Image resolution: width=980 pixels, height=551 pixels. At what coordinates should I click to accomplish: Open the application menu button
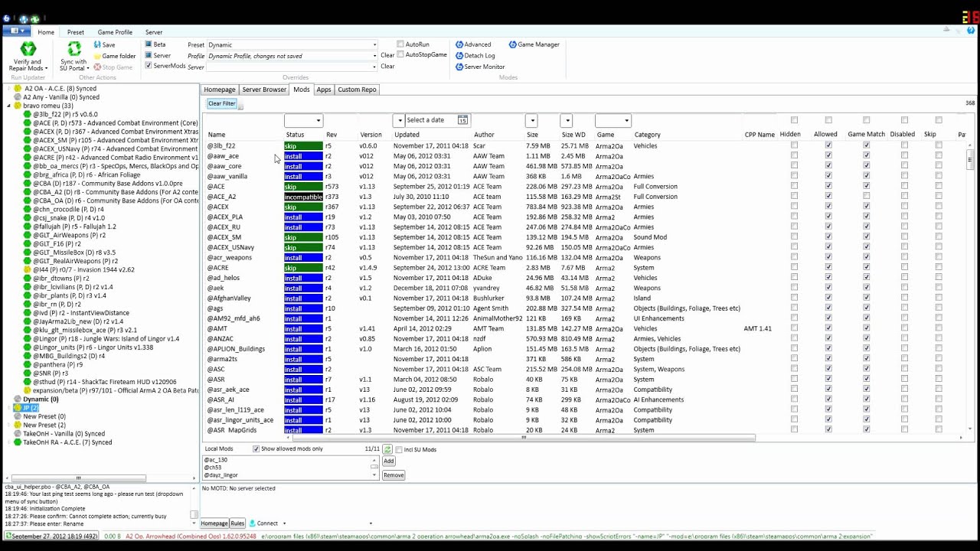tap(15, 31)
